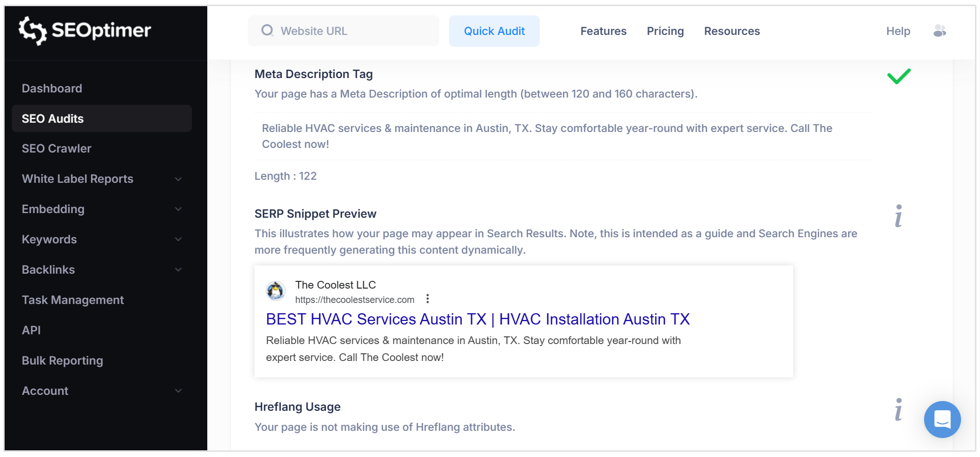Open the Features link
Image resolution: width=980 pixels, height=457 pixels.
point(603,31)
